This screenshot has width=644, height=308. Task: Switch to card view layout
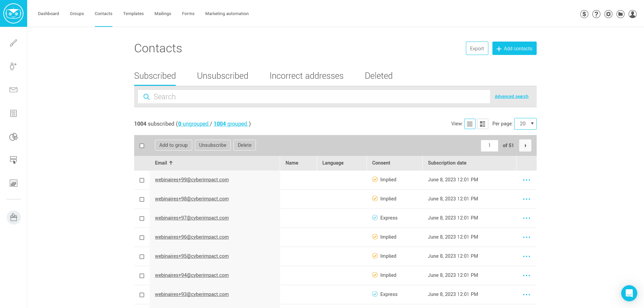(x=482, y=124)
